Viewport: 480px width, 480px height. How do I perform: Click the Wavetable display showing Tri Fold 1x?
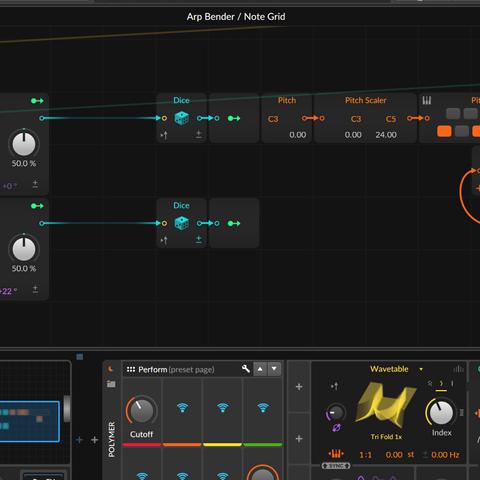tap(385, 406)
